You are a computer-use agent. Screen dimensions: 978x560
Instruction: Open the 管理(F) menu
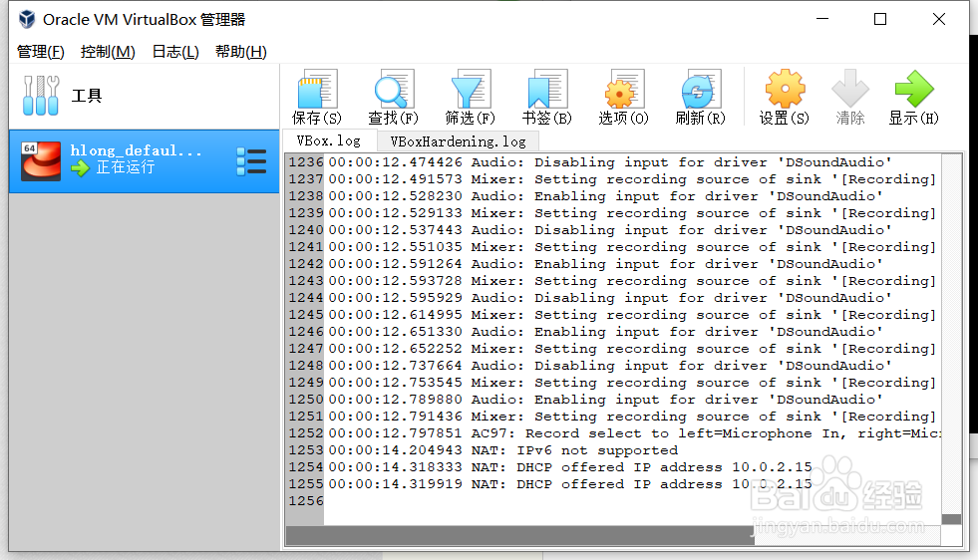tap(41, 52)
